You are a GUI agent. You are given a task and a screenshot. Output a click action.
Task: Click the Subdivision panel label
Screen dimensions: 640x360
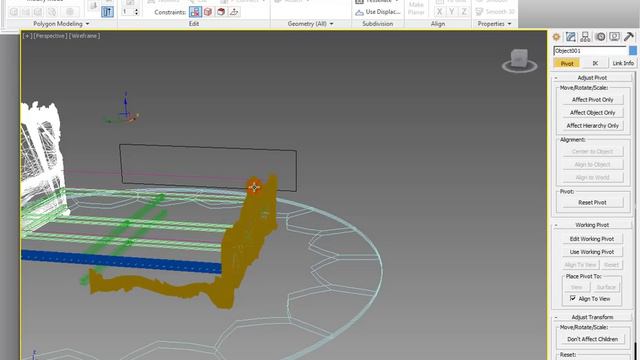coord(378,24)
